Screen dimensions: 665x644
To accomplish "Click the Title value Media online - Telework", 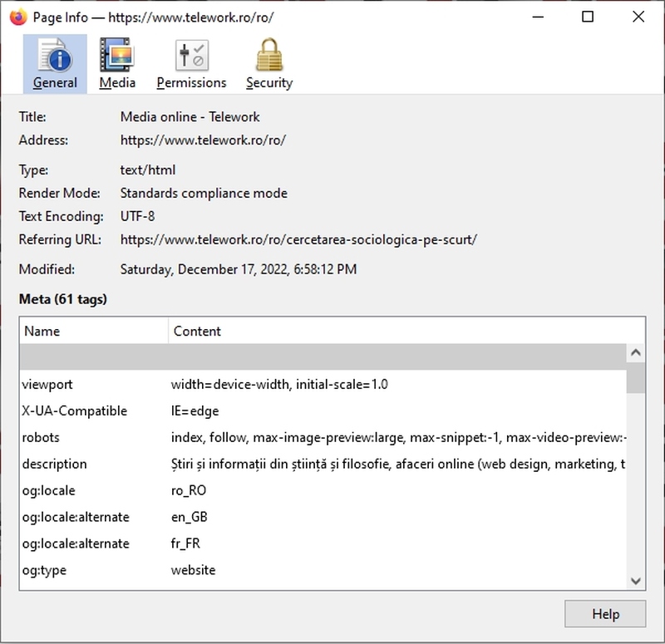I will 190,116.
